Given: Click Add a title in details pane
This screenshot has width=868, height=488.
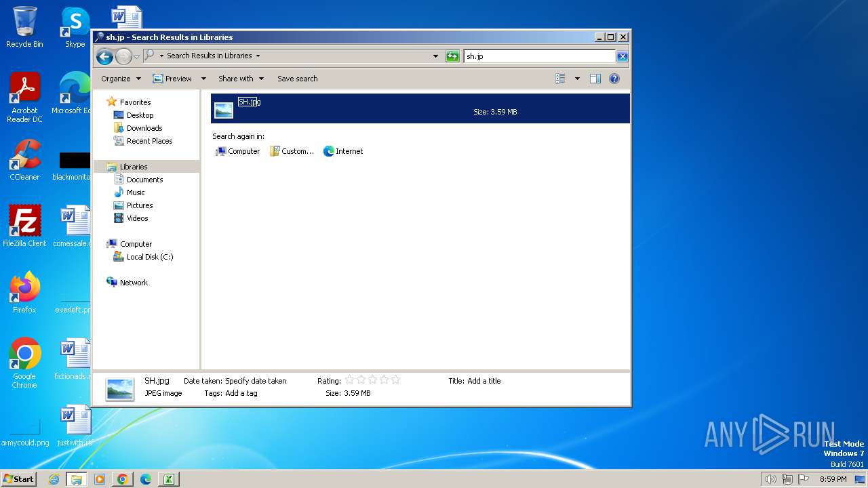Looking at the screenshot, I should [484, 381].
